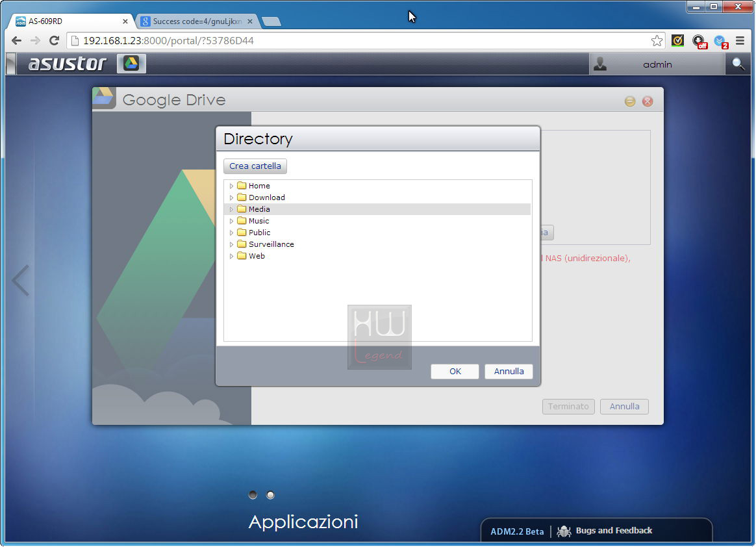
Task: Click the admin user avatar icon
Action: tap(600, 64)
